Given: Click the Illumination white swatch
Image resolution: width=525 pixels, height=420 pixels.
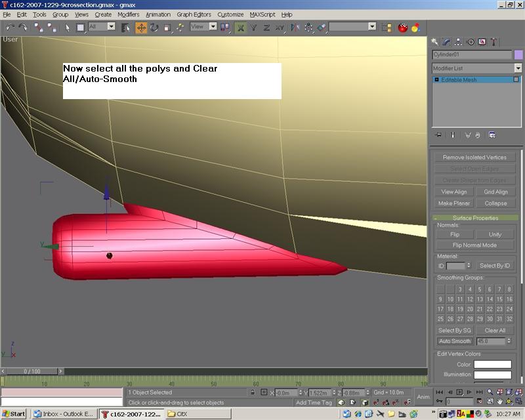Looking at the screenshot, I should point(493,375).
